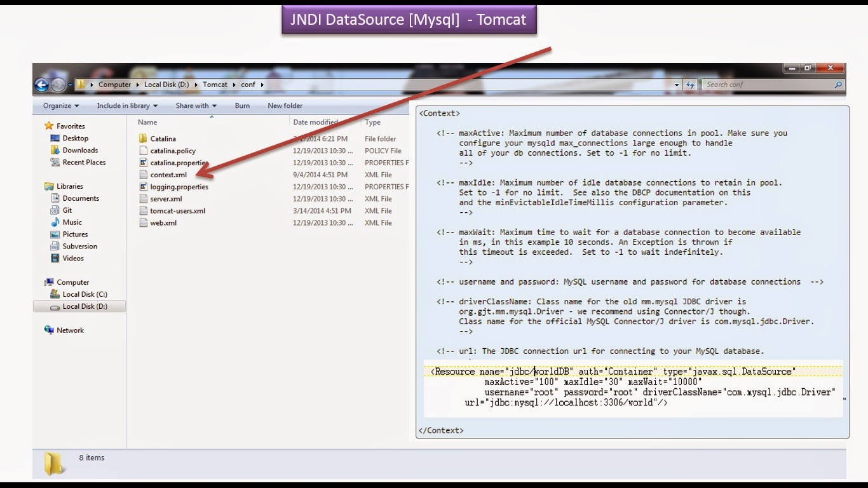Open the Share with dropdown
868x488 pixels.
tap(196, 105)
